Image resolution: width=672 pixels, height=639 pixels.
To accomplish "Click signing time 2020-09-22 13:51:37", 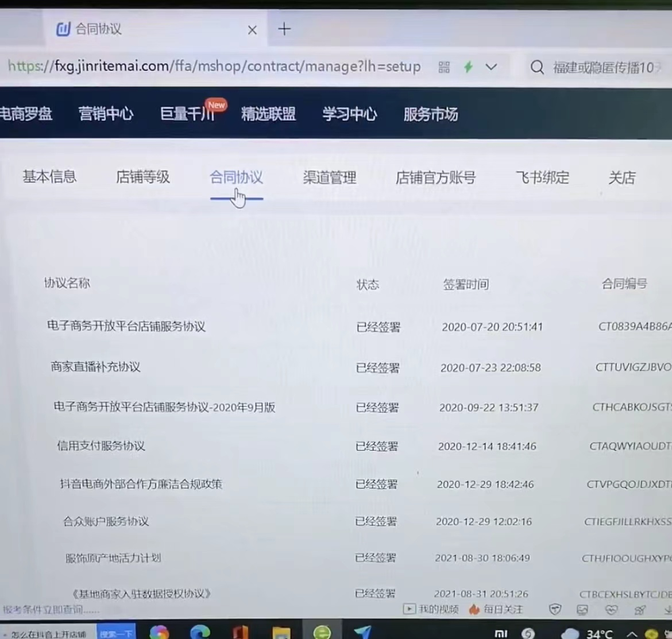I will coord(489,407).
